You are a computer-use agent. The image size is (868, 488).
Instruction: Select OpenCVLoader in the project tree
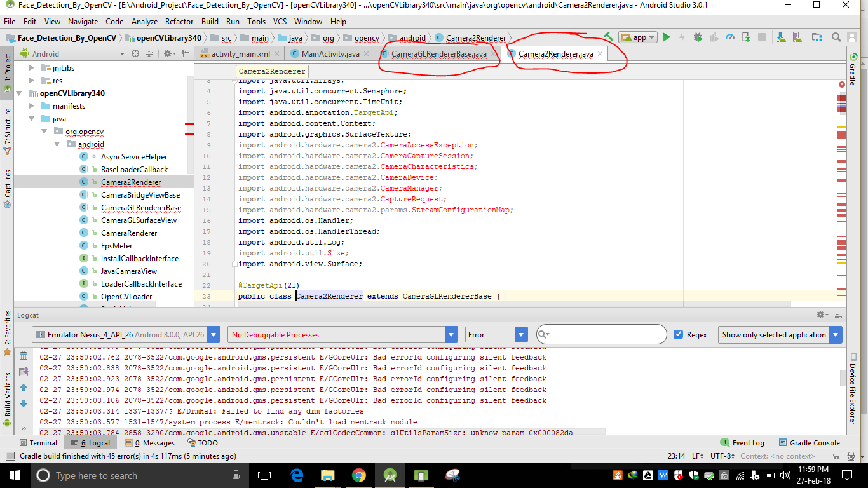[x=126, y=297]
